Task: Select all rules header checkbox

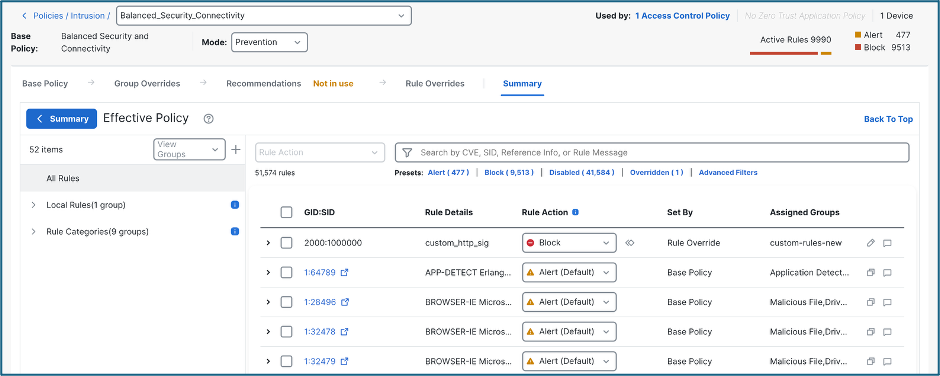Action: (287, 212)
